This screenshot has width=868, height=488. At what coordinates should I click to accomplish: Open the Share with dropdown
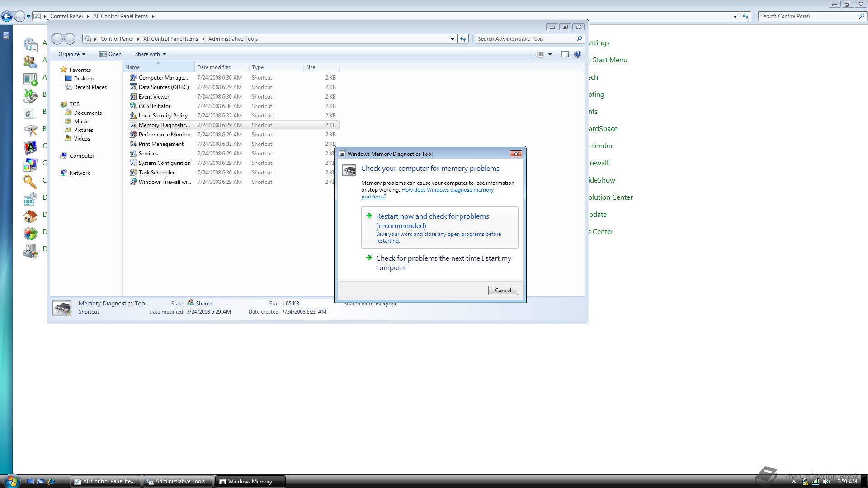tap(151, 54)
